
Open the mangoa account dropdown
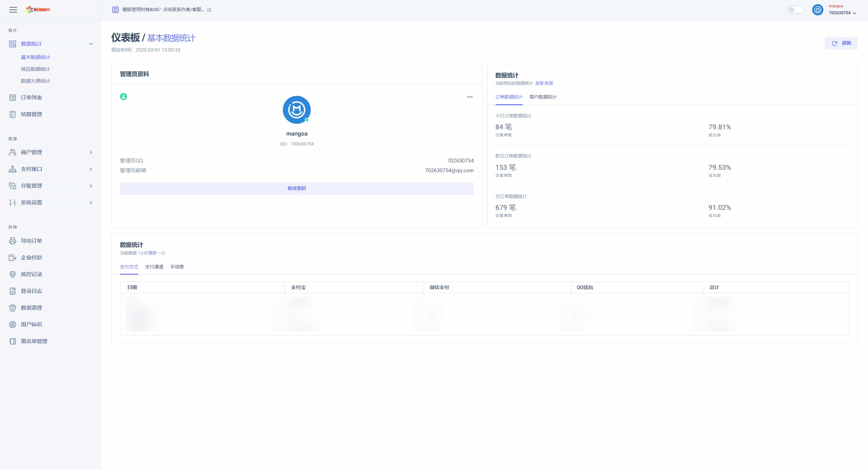(842, 10)
